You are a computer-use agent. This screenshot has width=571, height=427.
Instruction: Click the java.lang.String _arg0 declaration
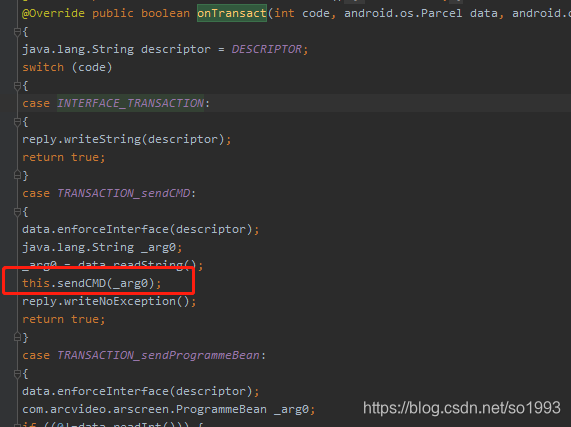pos(102,248)
